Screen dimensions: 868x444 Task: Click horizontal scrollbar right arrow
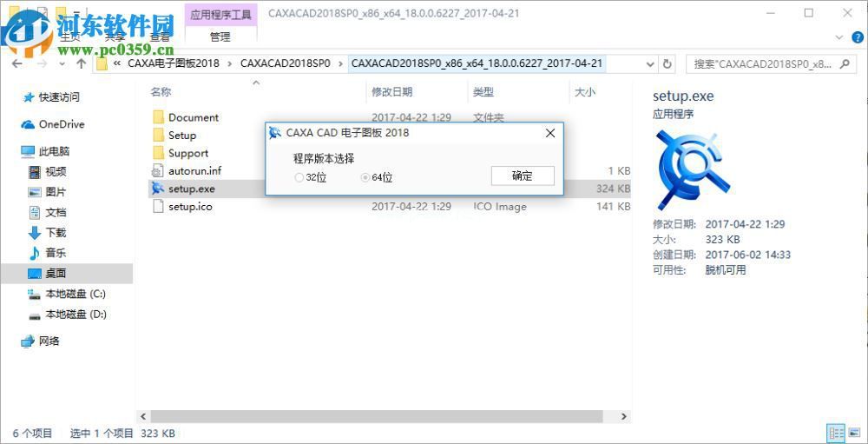[624, 416]
